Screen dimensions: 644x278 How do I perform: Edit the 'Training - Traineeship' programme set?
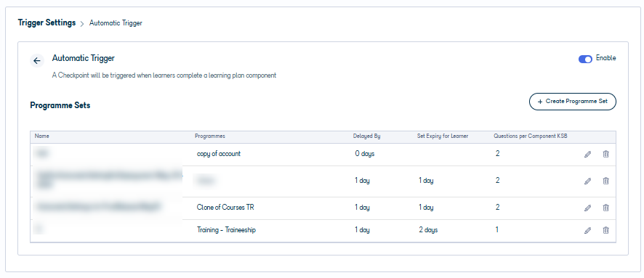coord(588,230)
